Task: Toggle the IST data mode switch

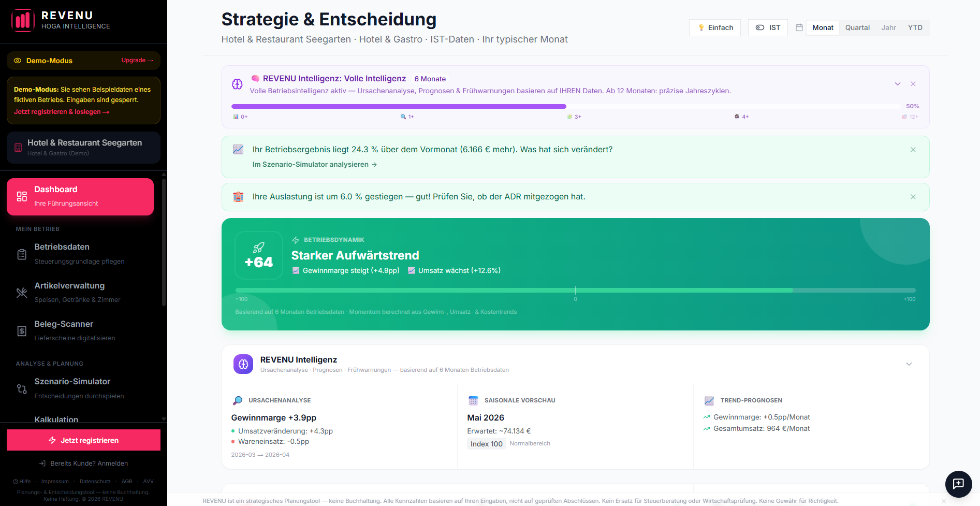Action: (x=768, y=27)
